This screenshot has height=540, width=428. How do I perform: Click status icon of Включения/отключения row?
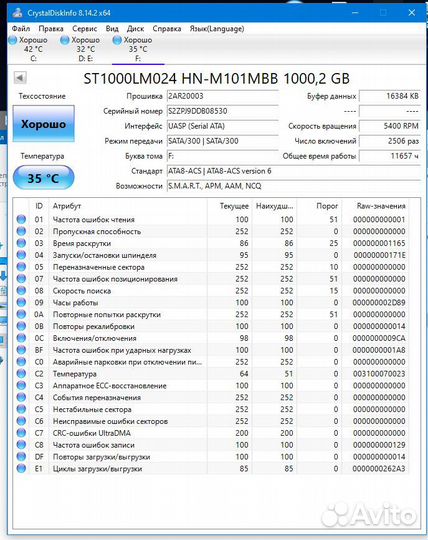pyautogui.click(x=21, y=338)
